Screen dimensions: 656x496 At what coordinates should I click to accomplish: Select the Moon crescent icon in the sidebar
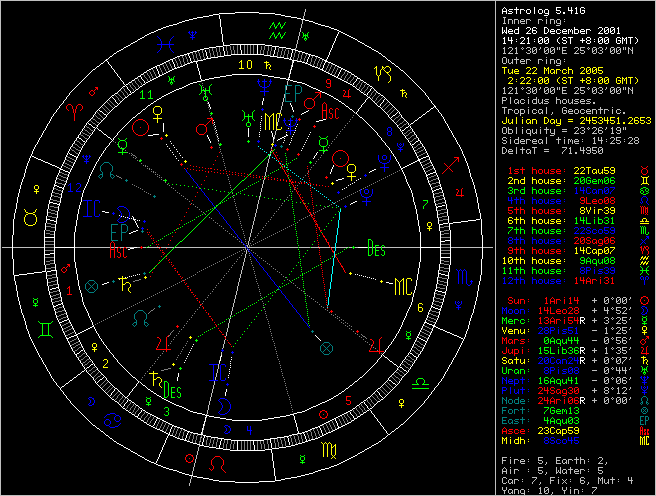pos(644,311)
